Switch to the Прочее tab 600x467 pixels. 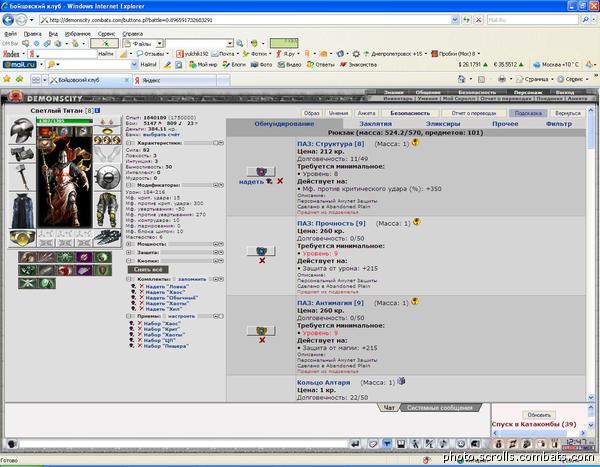[x=505, y=124]
